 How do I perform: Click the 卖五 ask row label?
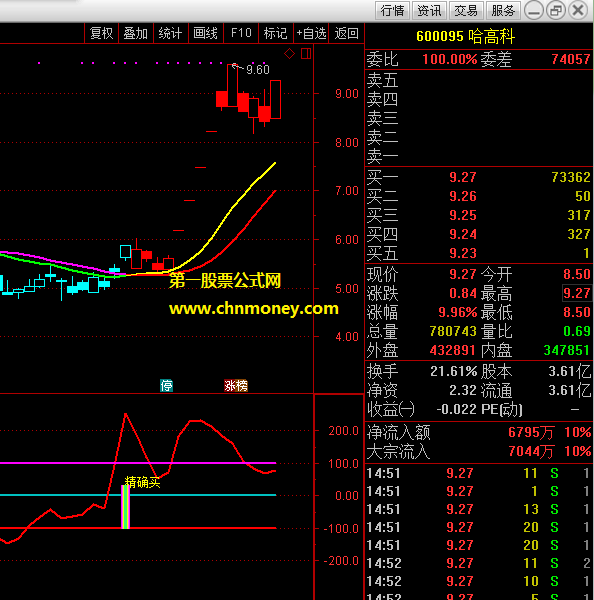point(382,80)
